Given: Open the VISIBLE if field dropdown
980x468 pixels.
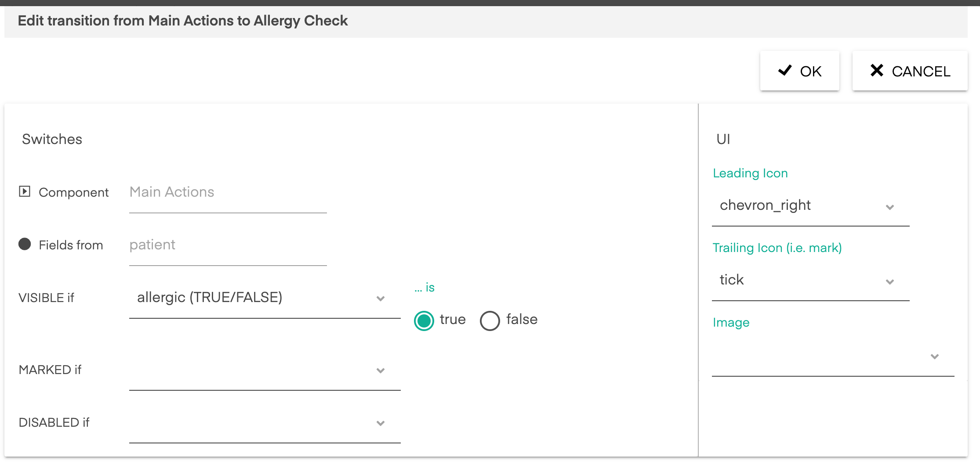Looking at the screenshot, I should point(265,298).
